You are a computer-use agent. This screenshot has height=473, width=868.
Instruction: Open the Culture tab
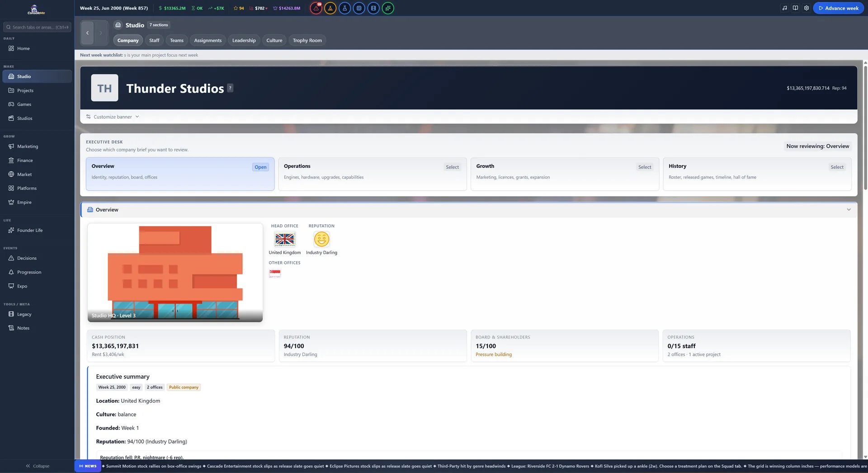tap(274, 40)
